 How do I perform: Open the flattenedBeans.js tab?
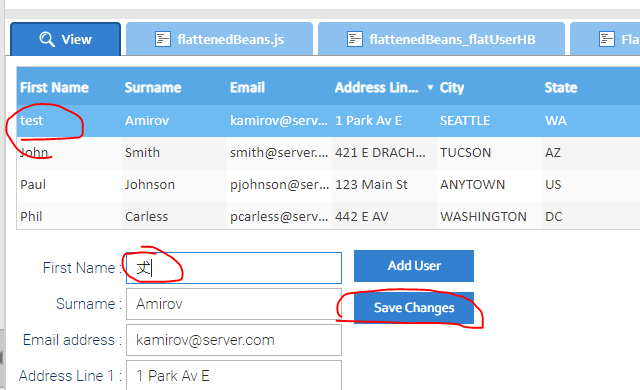click(x=220, y=39)
